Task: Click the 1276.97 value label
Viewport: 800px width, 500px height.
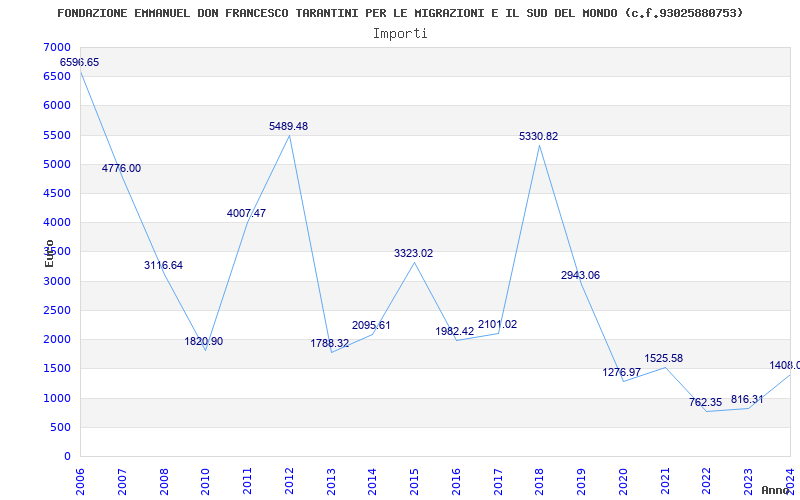Action: [x=621, y=372]
